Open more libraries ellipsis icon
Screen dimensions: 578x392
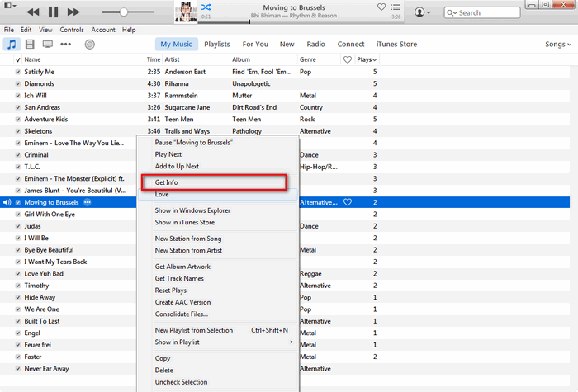click(65, 45)
